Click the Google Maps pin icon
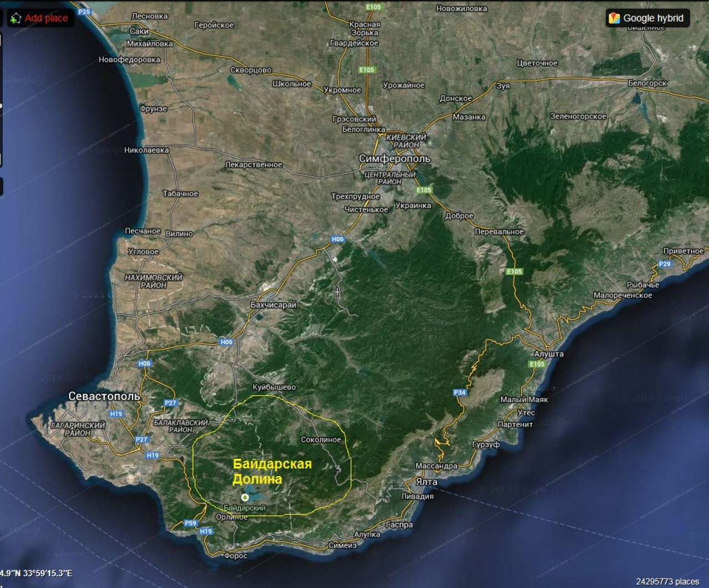Screen dimensions: 709x588 coord(614,18)
